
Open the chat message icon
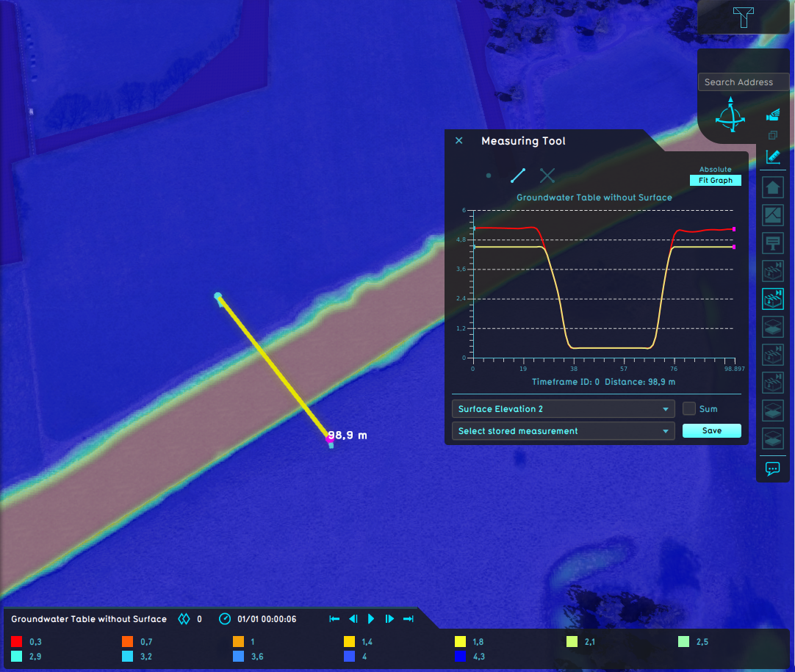point(773,468)
